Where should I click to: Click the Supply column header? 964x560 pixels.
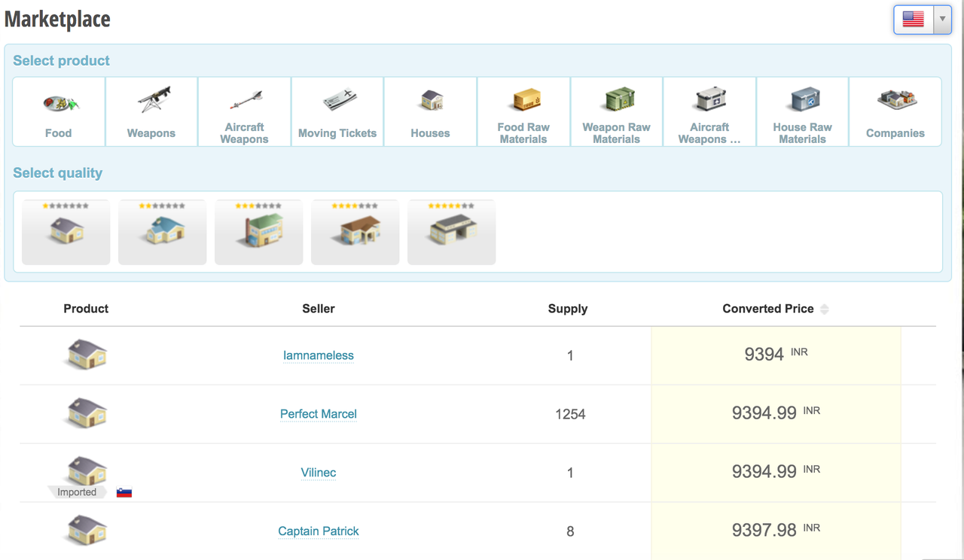coord(568,309)
